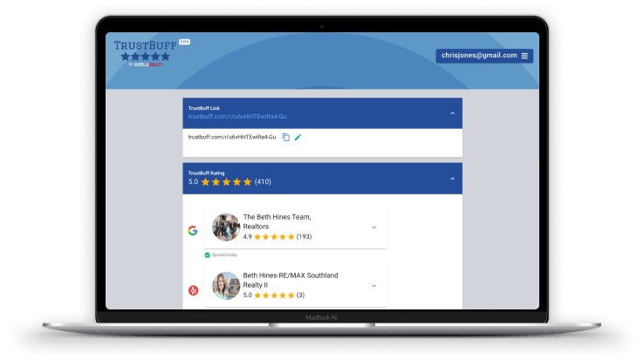Click the Google source icon
The height and width of the screenshot is (360, 644).
click(x=193, y=230)
